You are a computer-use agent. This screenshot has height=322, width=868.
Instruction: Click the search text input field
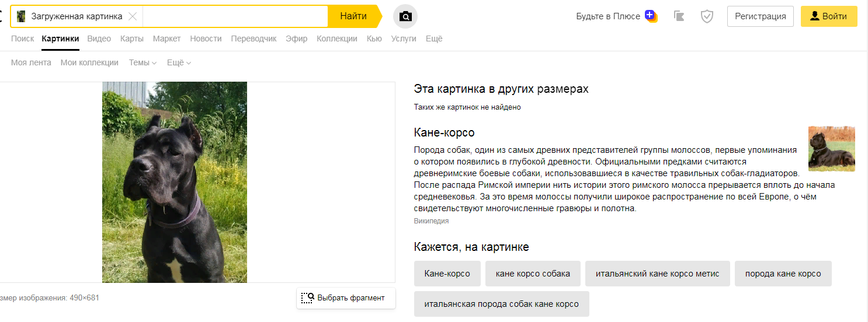pos(235,16)
